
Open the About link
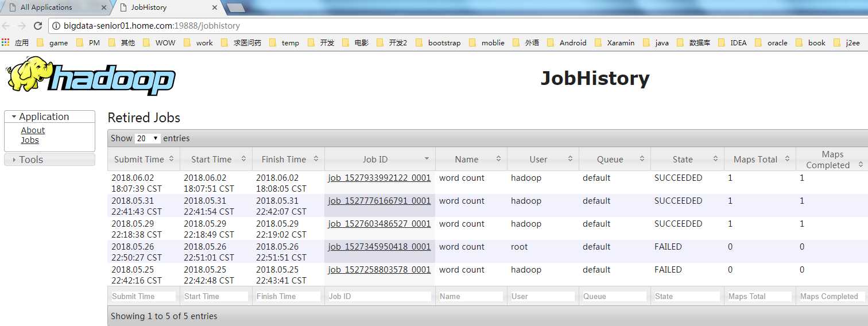click(33, 130)
